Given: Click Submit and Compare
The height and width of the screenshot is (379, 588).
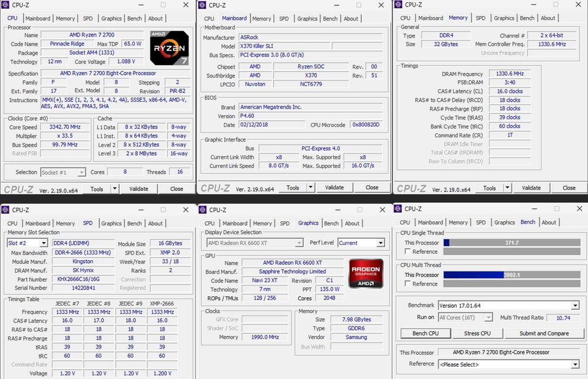Looking at the screenshot, I should [544, 333].
